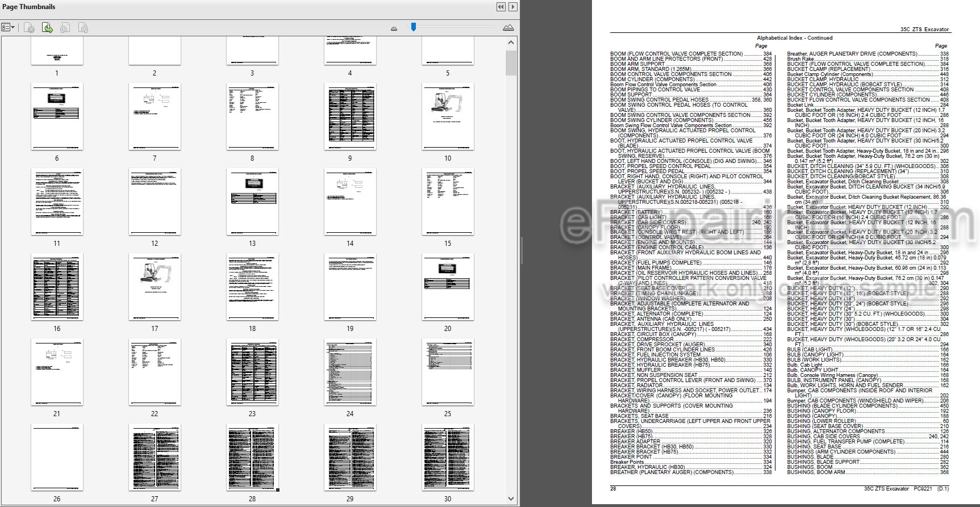Click index entry 'BRACKET, RADIATOR'
980x507 pixels.
[636, 386]
